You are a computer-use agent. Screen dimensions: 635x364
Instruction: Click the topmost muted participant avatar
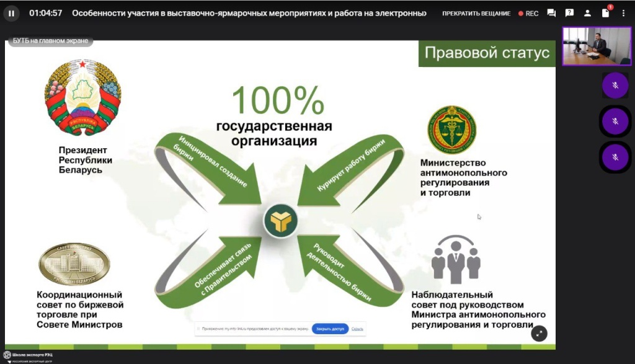[615, 86]
